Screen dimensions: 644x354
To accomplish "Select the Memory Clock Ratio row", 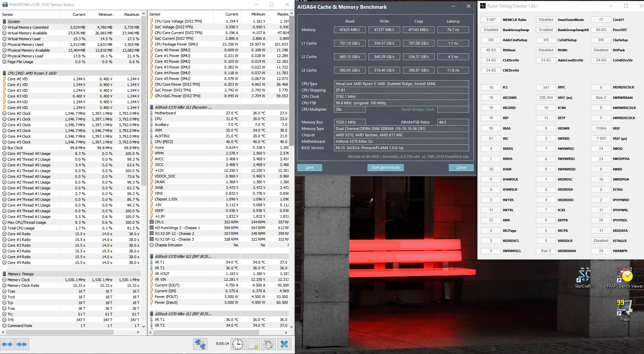I will coord(71,285).
